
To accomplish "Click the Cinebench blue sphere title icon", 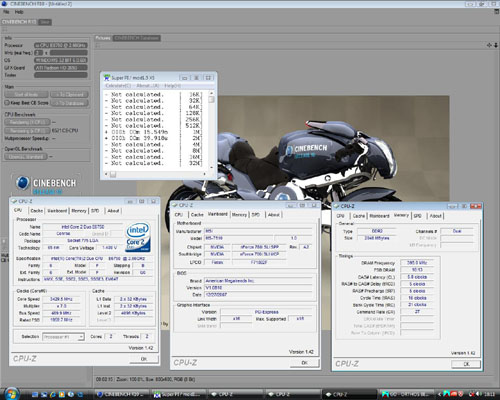I will click(x=4, y=4).
